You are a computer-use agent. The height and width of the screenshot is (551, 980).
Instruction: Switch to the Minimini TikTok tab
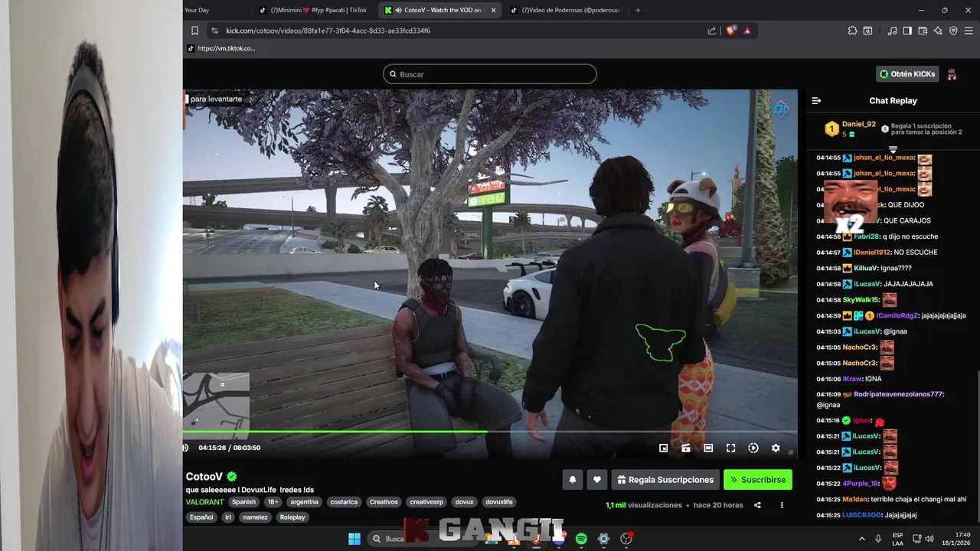pyautogui.click(x=313, y=10)
